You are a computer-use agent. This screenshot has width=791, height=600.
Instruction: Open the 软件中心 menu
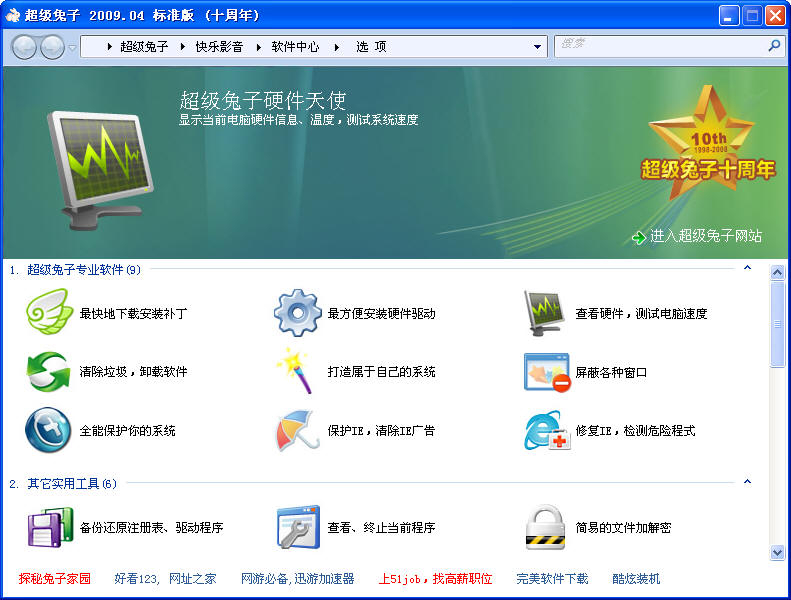click(295, 47)
